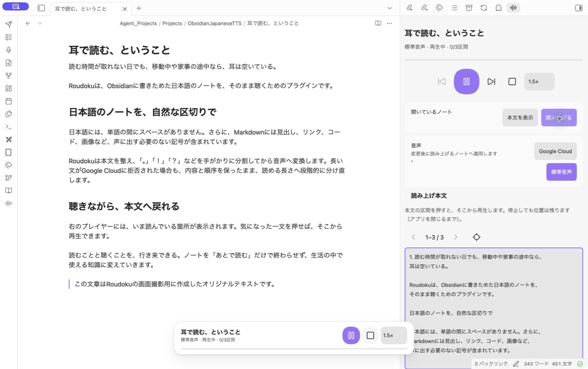Image resolution: width=588 pixels, height=369 pixels.
Task: Skip to previous segment in sidebar player
Action: pyautogui.click(x=441, y=82)
